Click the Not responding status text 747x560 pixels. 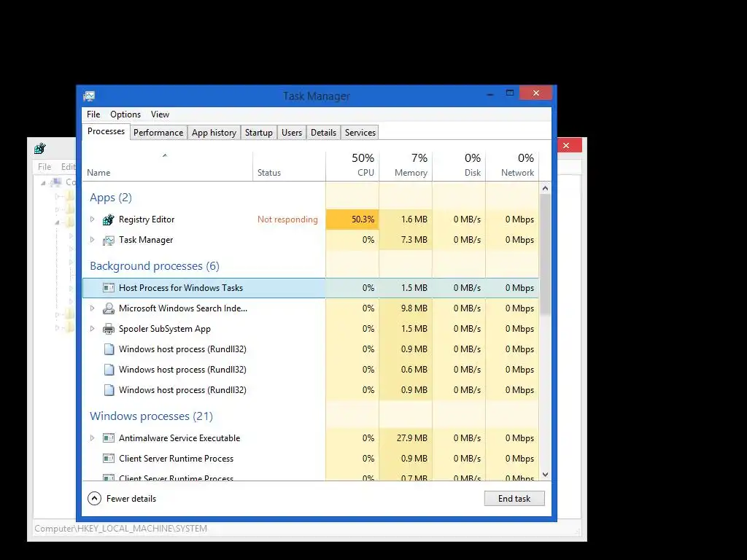[287, 219]
